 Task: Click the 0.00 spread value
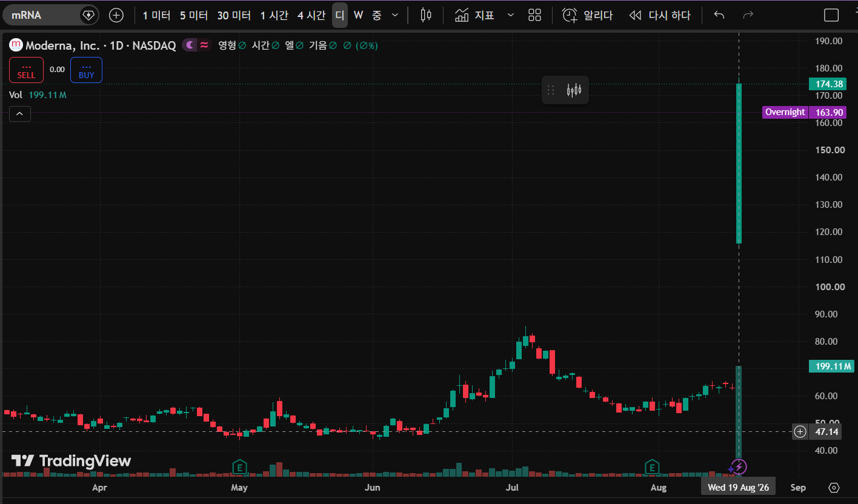click(x=57, y=70)
